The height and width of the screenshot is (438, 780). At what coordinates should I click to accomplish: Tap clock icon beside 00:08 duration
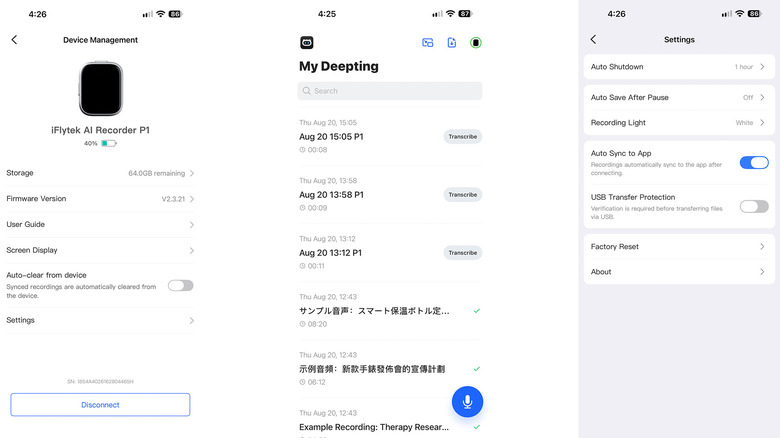coord(302,150)
